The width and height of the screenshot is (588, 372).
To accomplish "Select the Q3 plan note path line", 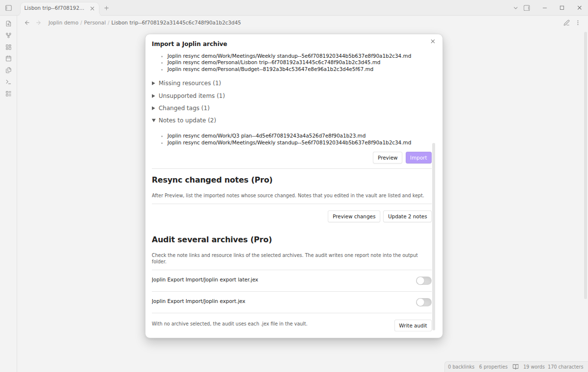I will point(266,136).
